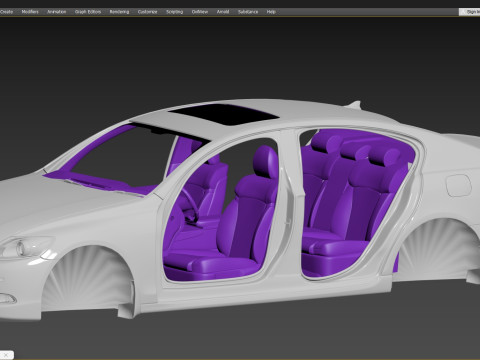Open the Animation menu
Screen dimensions: 480x360
point(57,12)
